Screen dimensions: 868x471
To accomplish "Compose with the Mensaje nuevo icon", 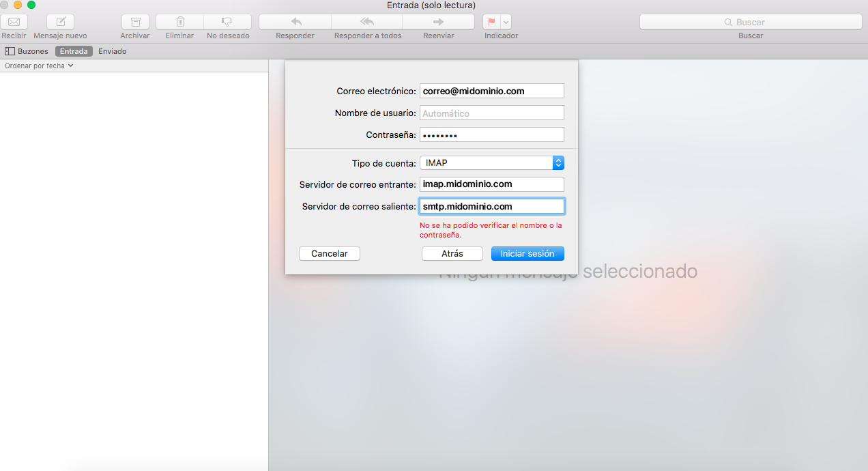I will coord(60,22).
